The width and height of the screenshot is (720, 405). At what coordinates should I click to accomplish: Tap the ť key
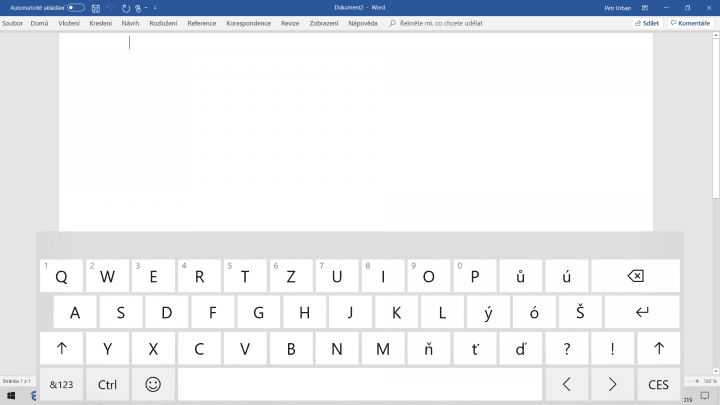[475, 349]
